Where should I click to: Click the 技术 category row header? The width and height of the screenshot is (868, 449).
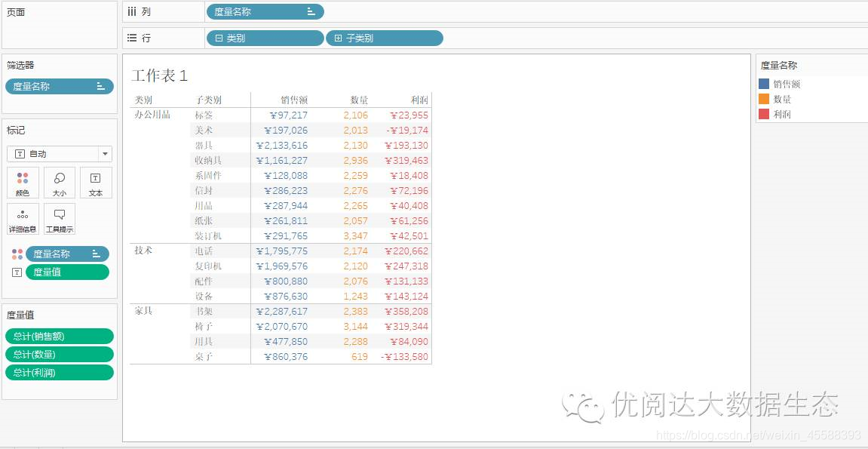click(x=143, y=251)
